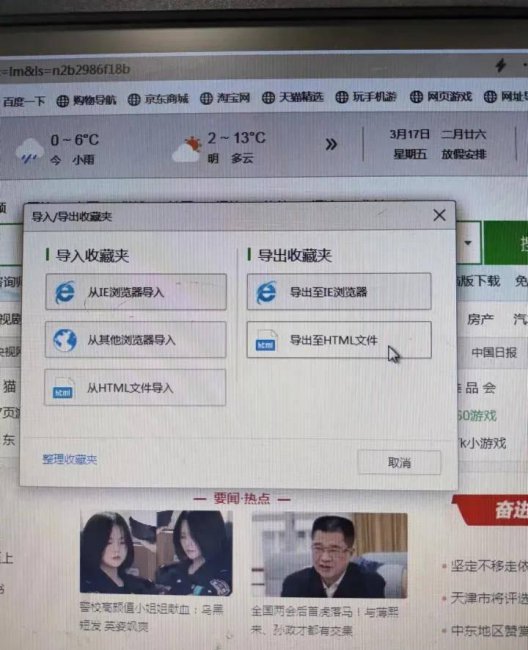Open 整理收藏夹 link
This screenshot has width=528, height=650.
pos(70,459)
